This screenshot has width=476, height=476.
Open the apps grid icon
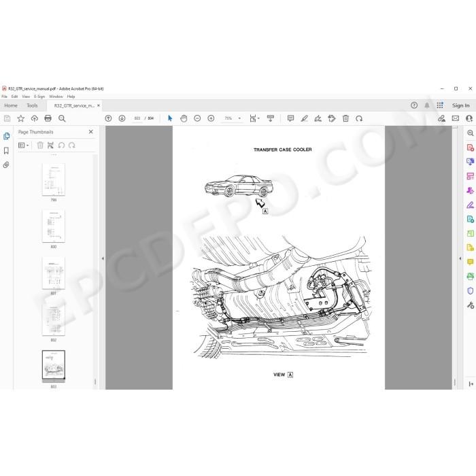tap(440, 105)
